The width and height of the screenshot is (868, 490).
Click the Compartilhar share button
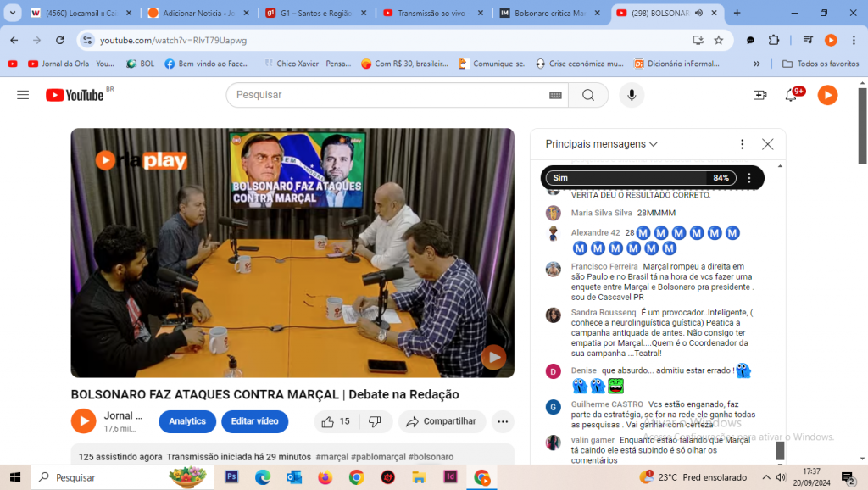[441, 421]
